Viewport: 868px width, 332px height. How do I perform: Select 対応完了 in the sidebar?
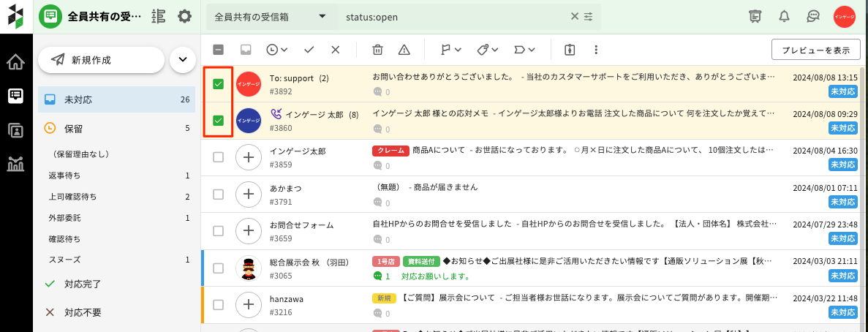(82, 284)
